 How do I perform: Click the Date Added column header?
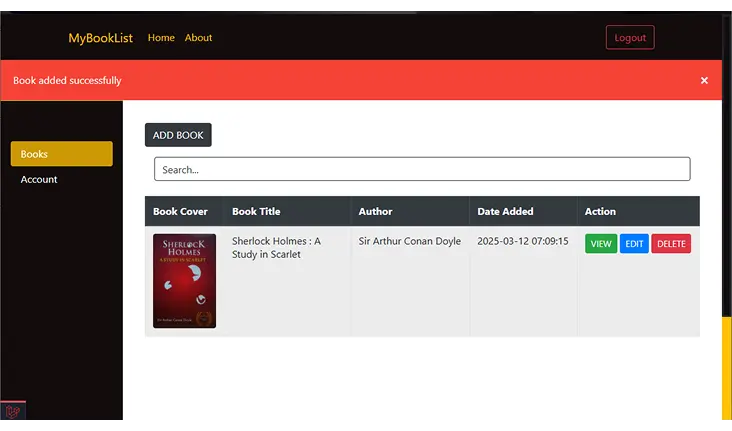tap(505, 212)
